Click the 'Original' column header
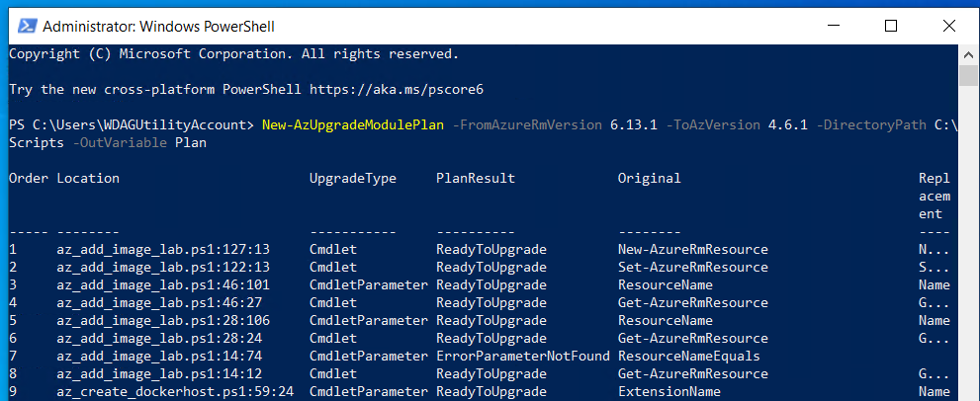980x401 pixels. [649, 179]
